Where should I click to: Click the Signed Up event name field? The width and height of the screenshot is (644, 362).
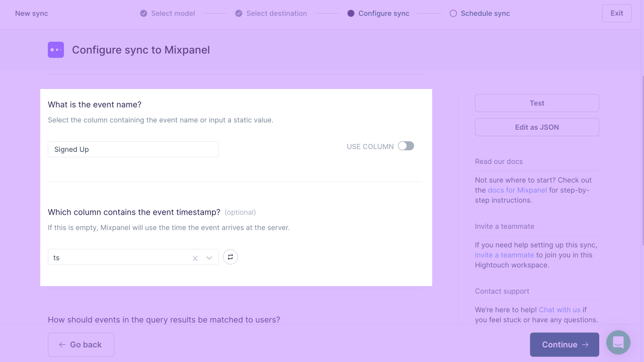[133, 149]
